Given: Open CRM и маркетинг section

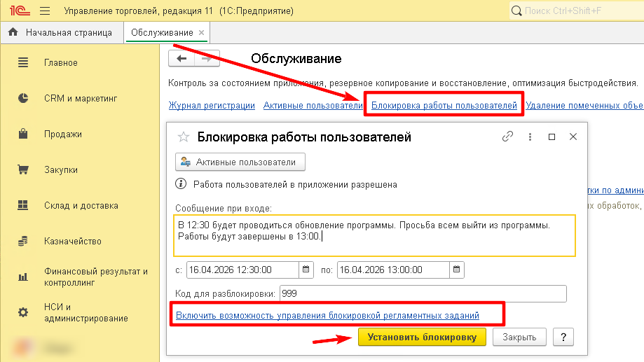Looking at the screenshot, I should click(x=81, y=99).
